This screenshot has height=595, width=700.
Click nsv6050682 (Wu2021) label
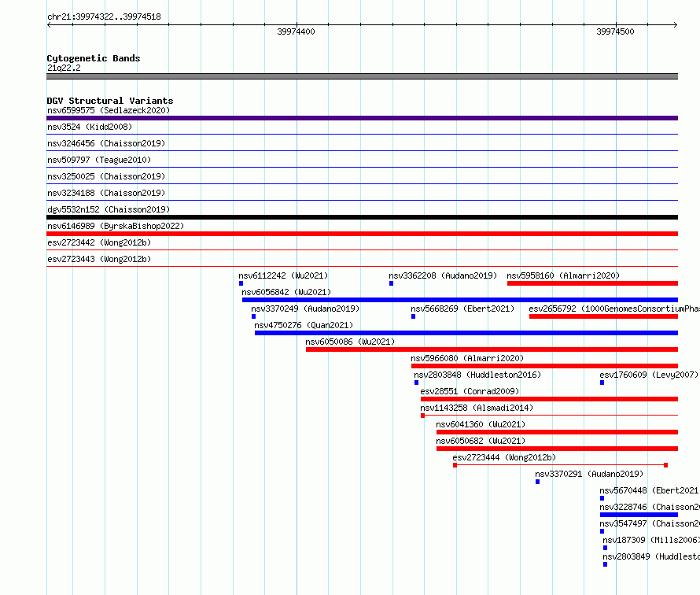[481, 441]
